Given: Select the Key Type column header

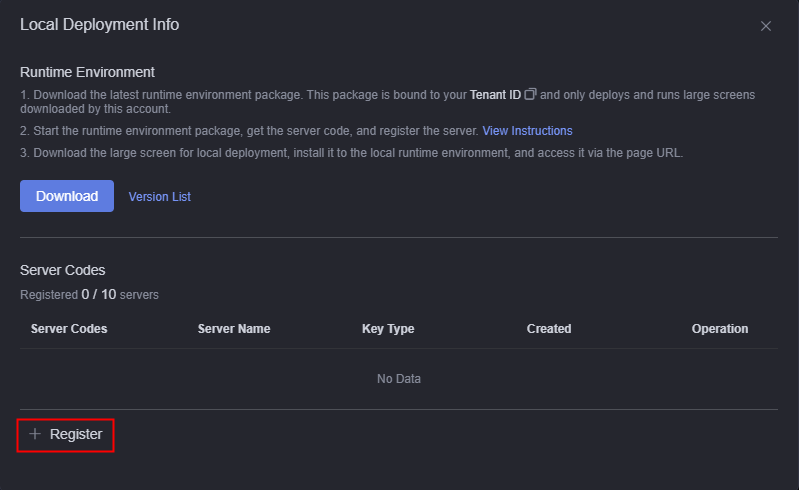Looking at the screenshot, I should [x=388, y=329].
